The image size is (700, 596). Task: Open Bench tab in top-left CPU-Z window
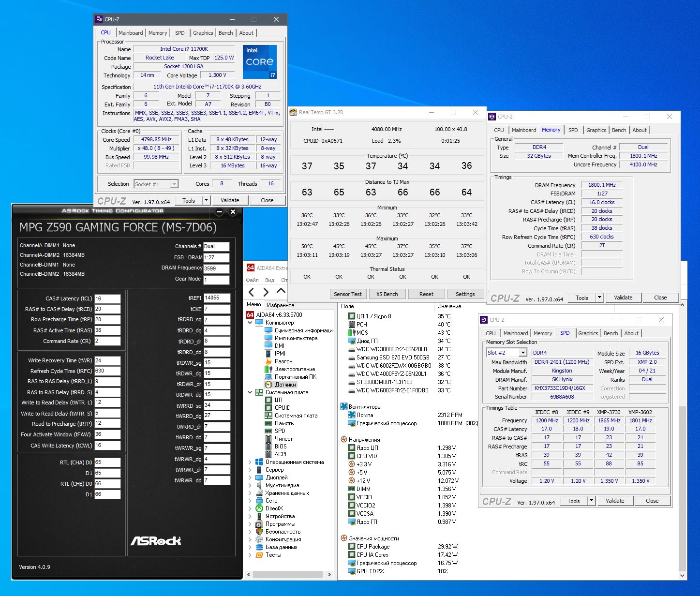[226, 33]
